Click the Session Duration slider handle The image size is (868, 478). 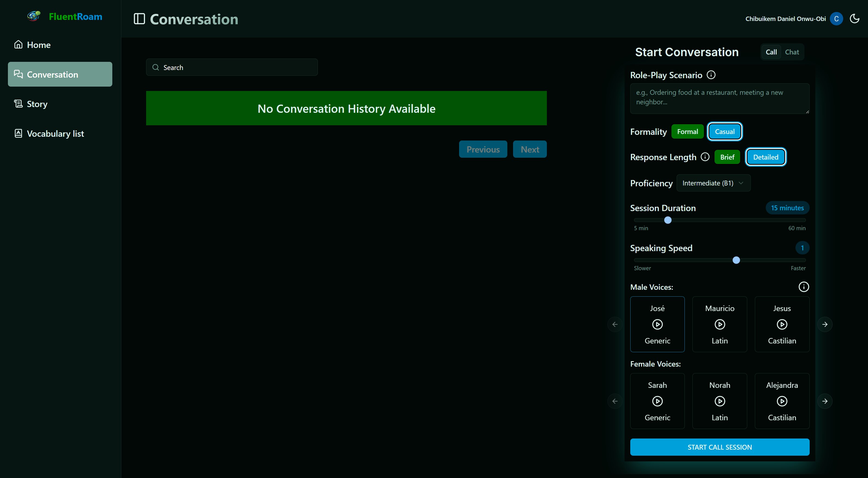(668, 220)
